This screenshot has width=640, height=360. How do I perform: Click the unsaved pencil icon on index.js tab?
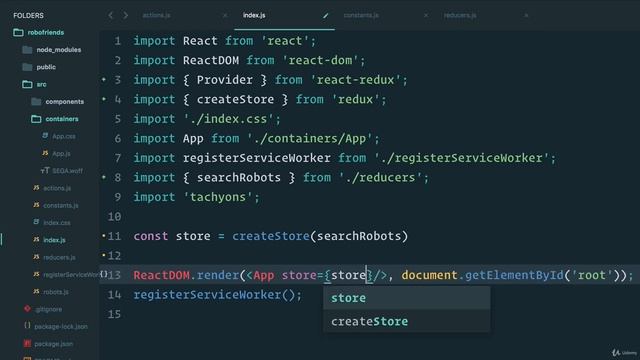tap(325, 16)
